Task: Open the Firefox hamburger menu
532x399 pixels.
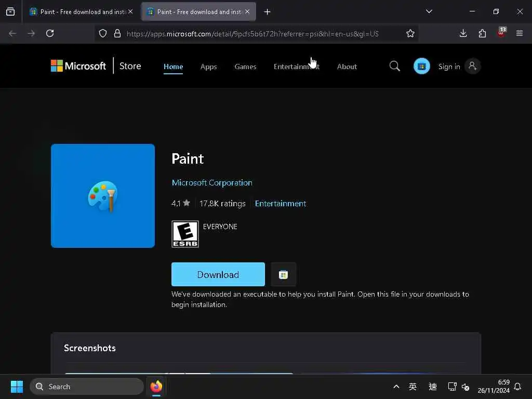Action: coord(520,33)
